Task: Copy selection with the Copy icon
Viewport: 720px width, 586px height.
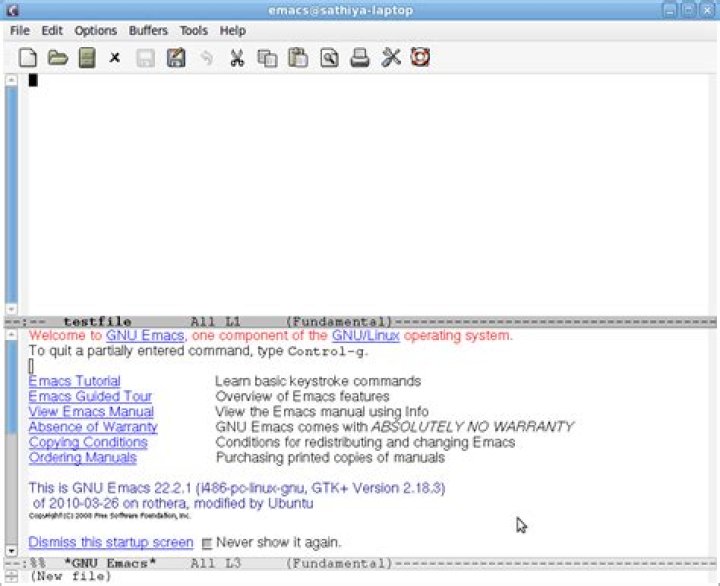Action: coord(267,58)
